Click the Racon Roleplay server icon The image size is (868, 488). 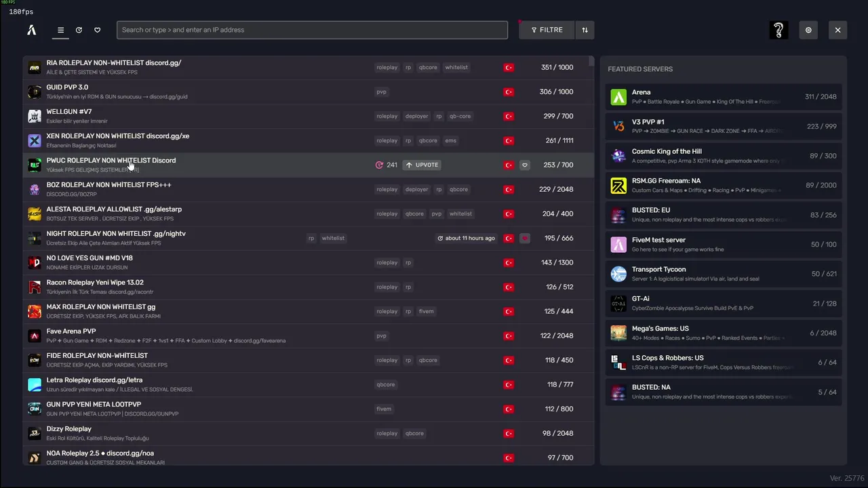[35, 287]
